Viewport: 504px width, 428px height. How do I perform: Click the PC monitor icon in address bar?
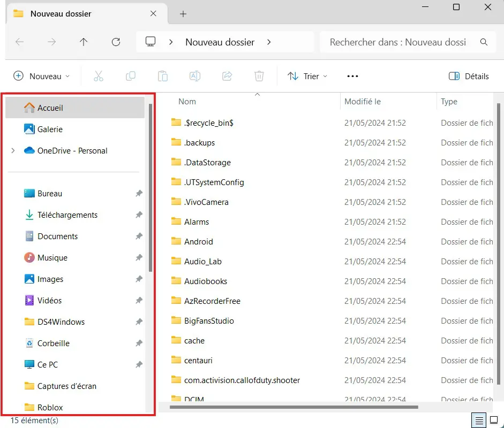(x=151, y=42)
